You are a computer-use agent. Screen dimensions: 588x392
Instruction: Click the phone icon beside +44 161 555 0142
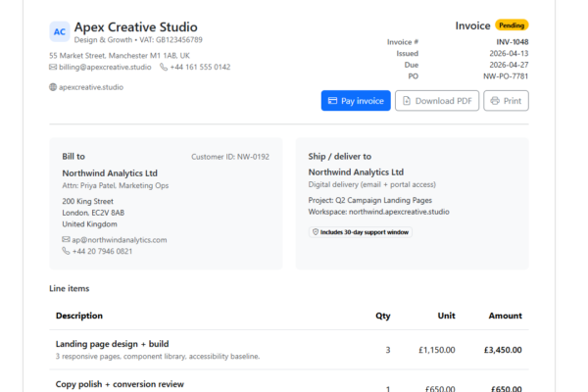point(164,68)
